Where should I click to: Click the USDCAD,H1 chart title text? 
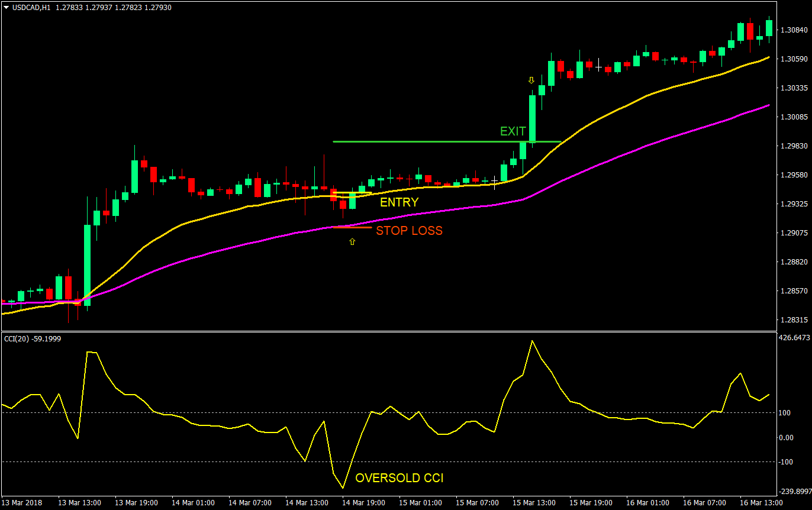tap(31, 8)
